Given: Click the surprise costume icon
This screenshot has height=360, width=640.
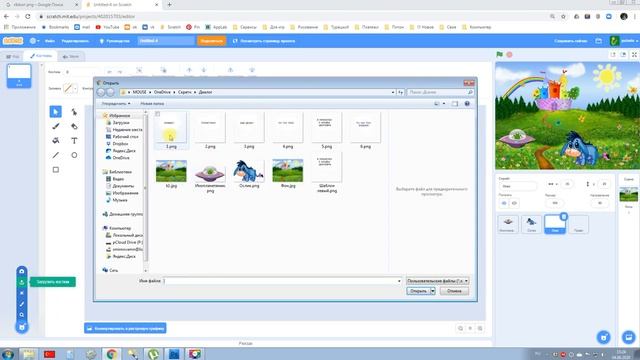Looking at the screenshot, I should (x=22, y=293).
